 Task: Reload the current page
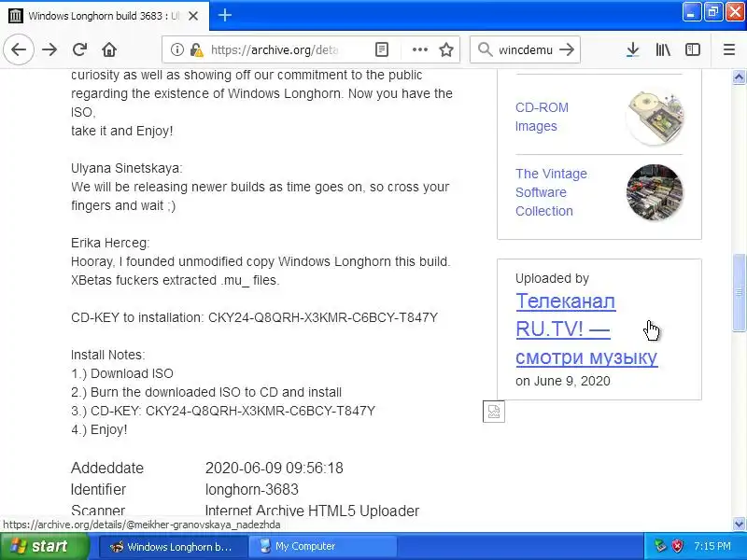(x=79, y=49)
